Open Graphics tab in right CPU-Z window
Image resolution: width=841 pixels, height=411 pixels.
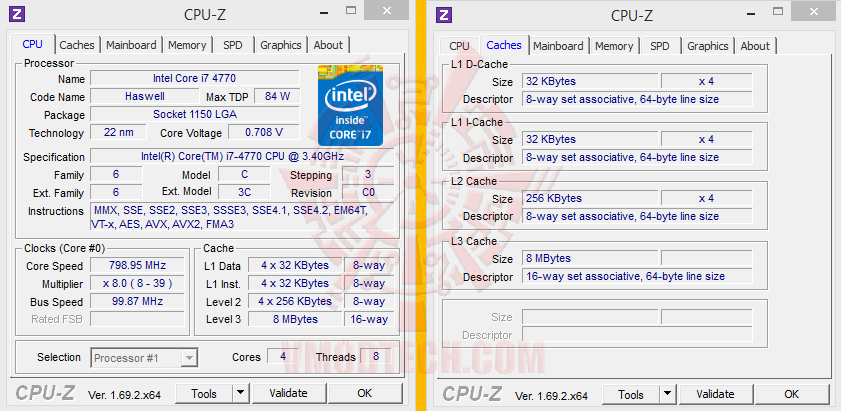tap(708, 46)
